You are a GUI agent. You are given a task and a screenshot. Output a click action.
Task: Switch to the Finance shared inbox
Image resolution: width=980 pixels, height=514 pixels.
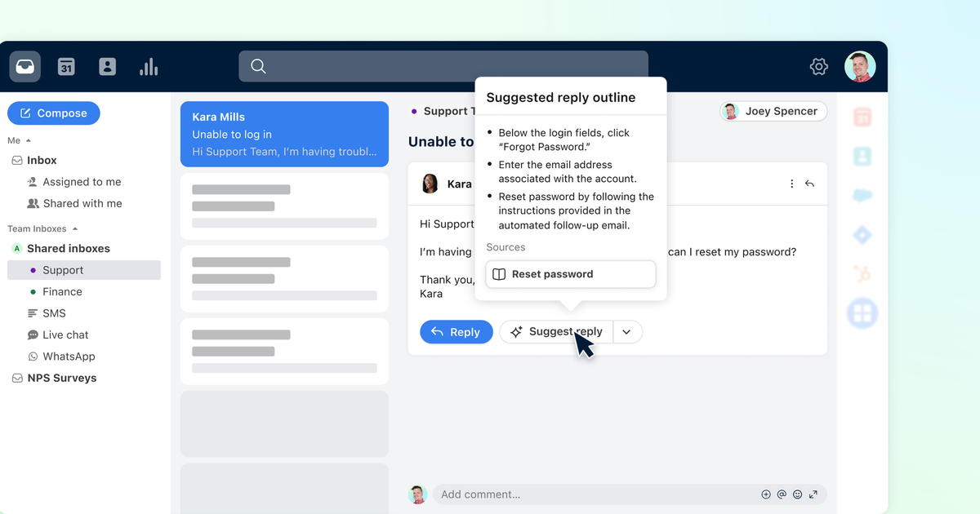(61, 291)
